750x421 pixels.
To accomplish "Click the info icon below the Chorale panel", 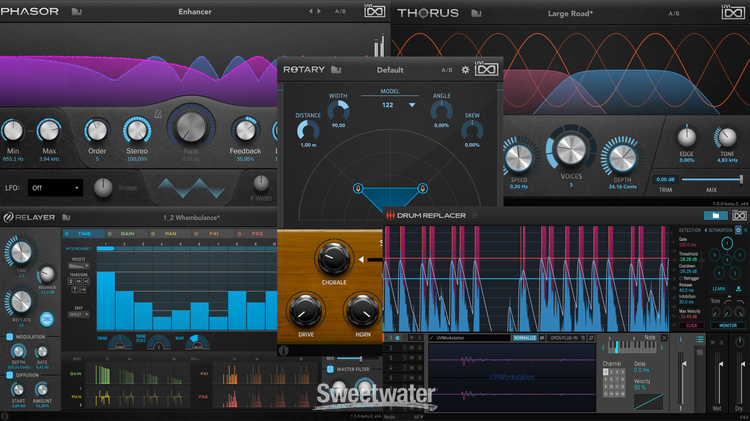I will pyautogui.click(x=284, y=350).
